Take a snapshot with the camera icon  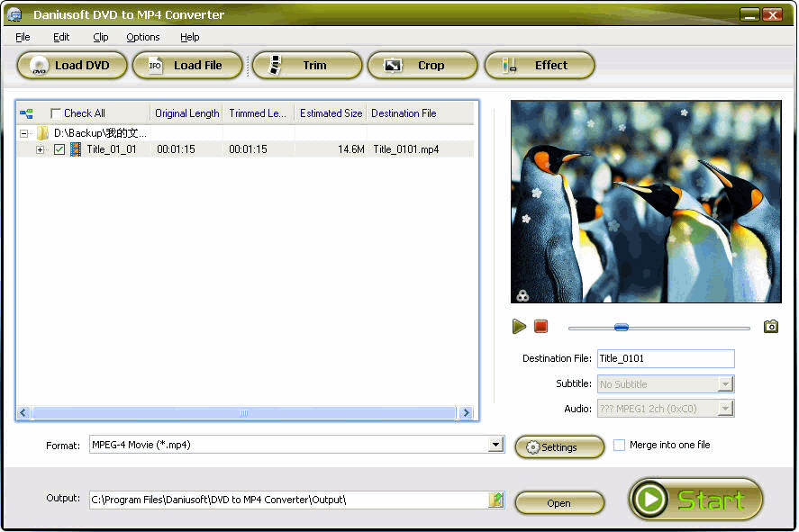[770, 327]
